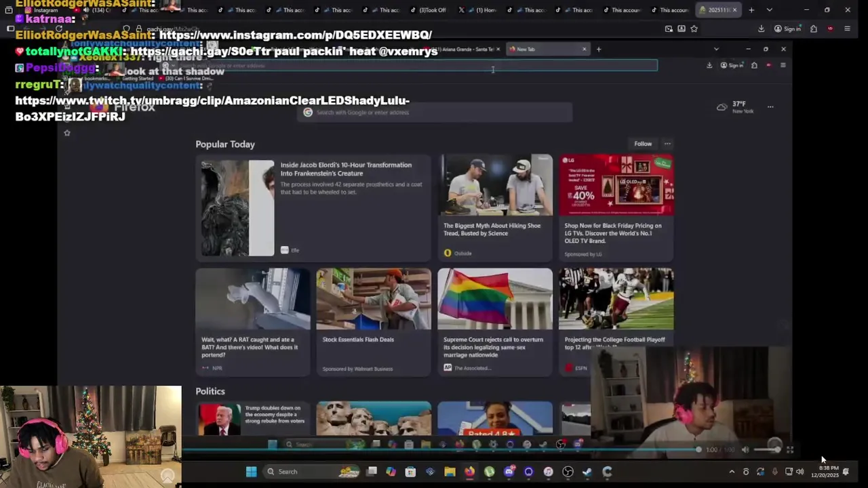Seek along the video progress bar
868x488 pixels.
pos(441,449)
